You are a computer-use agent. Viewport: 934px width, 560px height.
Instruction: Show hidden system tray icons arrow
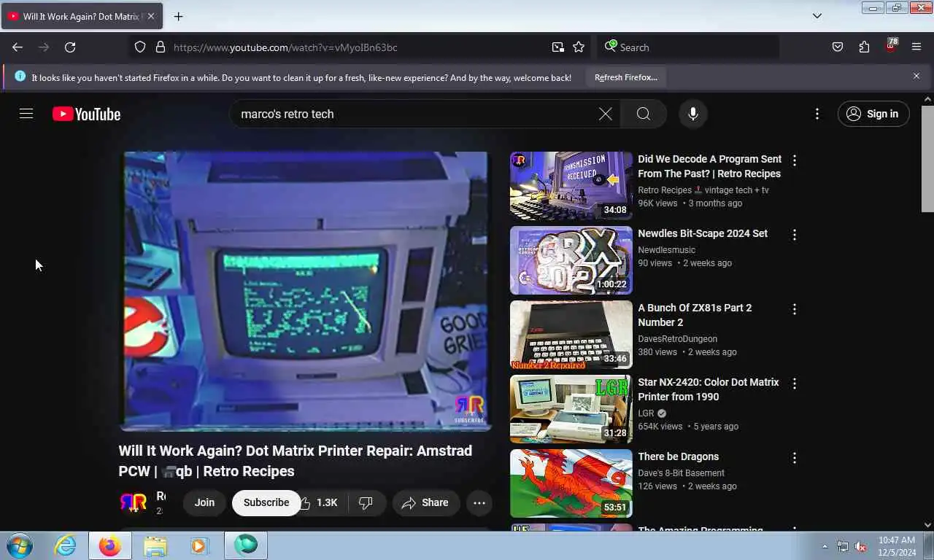(825, 546)
